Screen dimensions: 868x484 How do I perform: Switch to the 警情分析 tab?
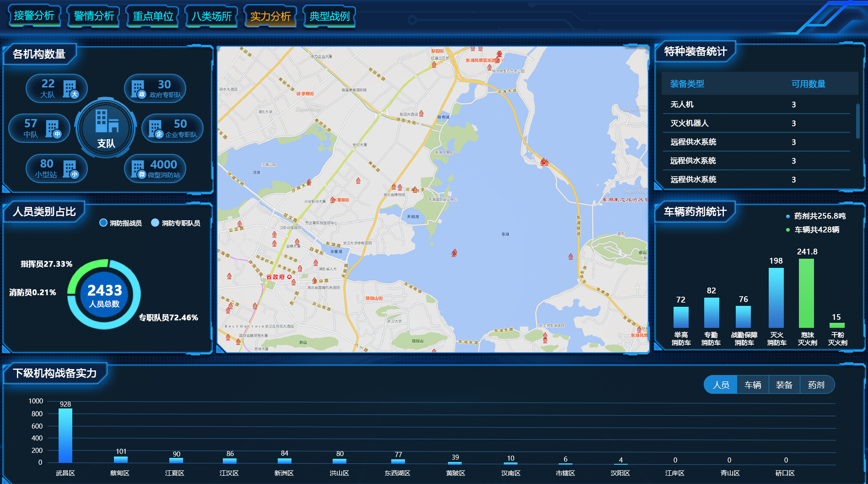pyautogui.click(x=94, y=16)
